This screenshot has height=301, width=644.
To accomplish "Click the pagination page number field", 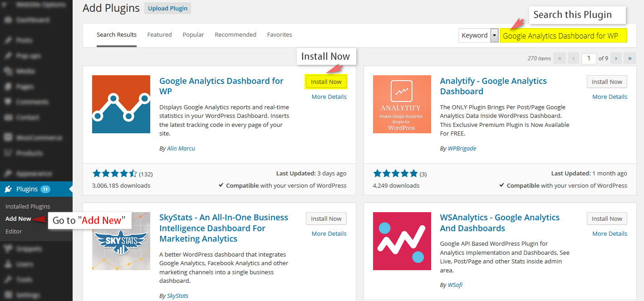I will (589, 58).
